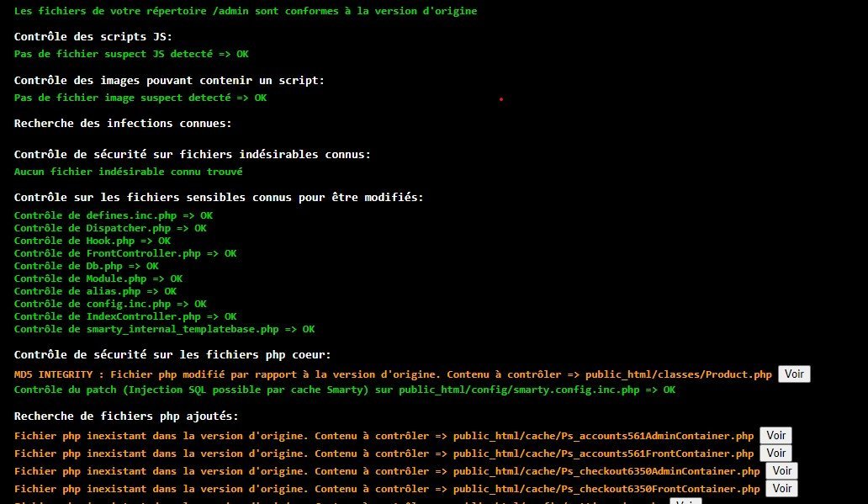868x504 pixels.
Task: Select path public_html/cache/Ps_checkout6350AdminContainer.php
Action: [x=606, y=471]
